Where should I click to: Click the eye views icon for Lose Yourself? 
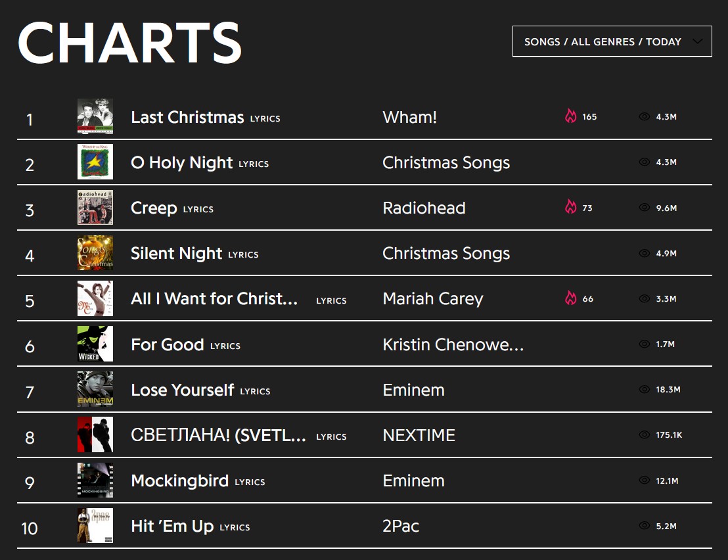click(644, 390)
